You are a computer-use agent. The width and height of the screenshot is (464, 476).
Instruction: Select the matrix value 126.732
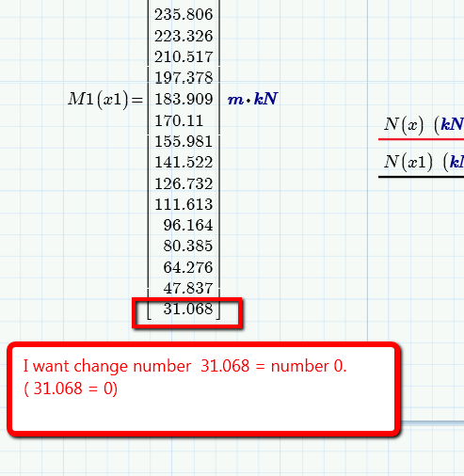coord(184,183)
